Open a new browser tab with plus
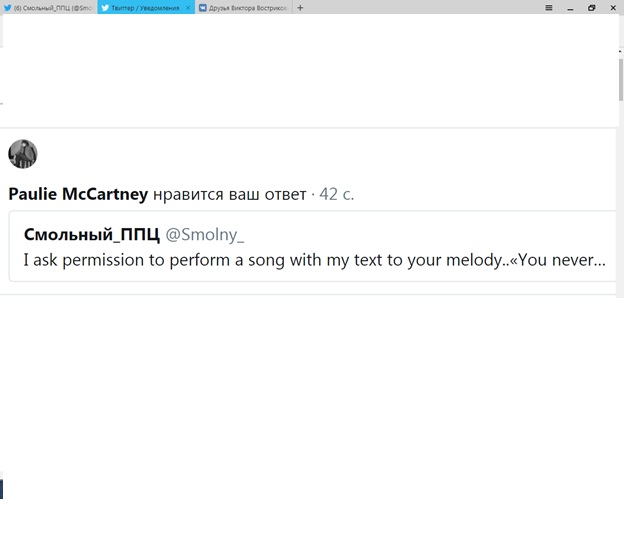 (300, 7)
